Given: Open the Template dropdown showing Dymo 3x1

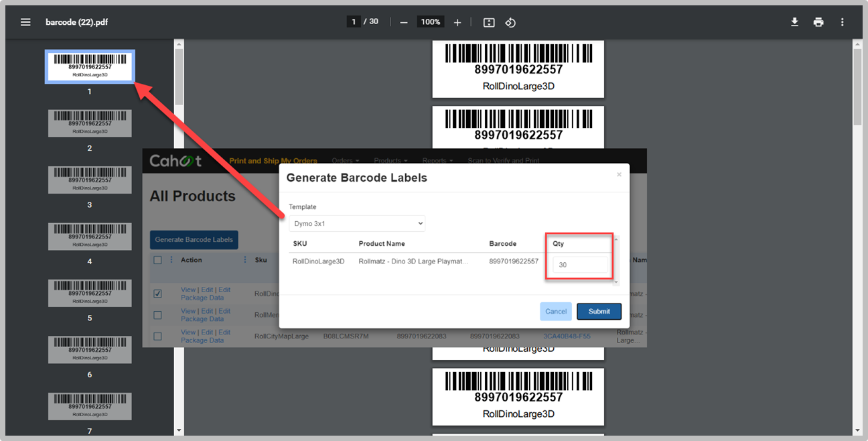Looking at the screenshot, I should coord(357,223).
